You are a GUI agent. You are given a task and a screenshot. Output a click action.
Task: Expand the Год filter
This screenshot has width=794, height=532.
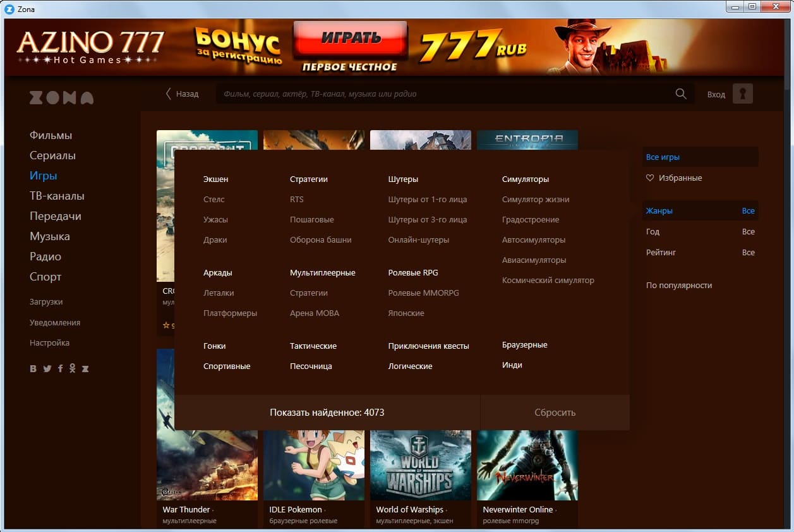700,232
